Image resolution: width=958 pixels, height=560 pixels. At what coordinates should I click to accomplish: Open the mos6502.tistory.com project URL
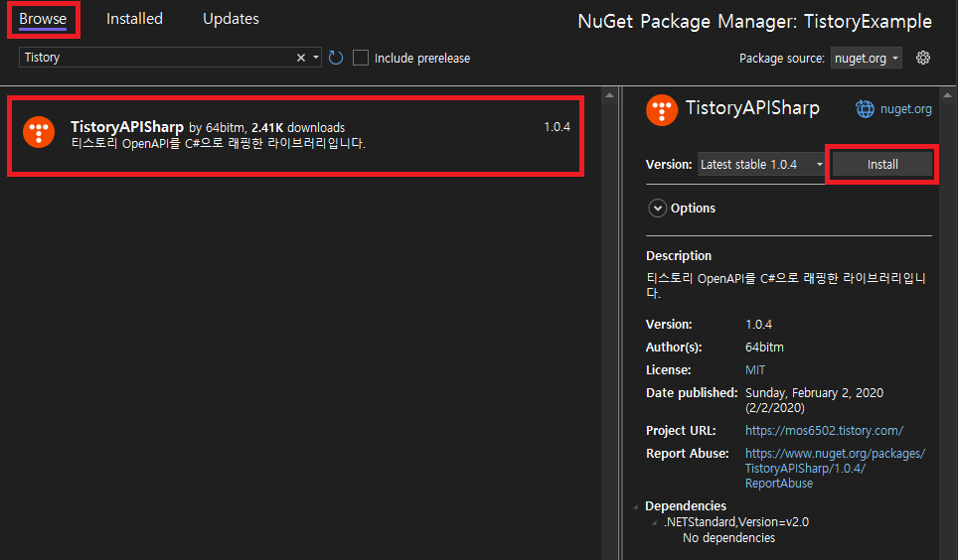(824, 431)
